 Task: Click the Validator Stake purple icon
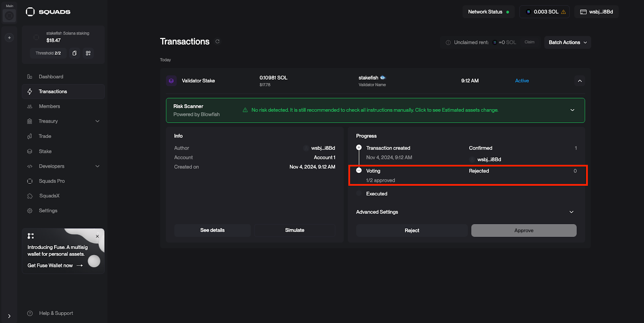point(171,81)
